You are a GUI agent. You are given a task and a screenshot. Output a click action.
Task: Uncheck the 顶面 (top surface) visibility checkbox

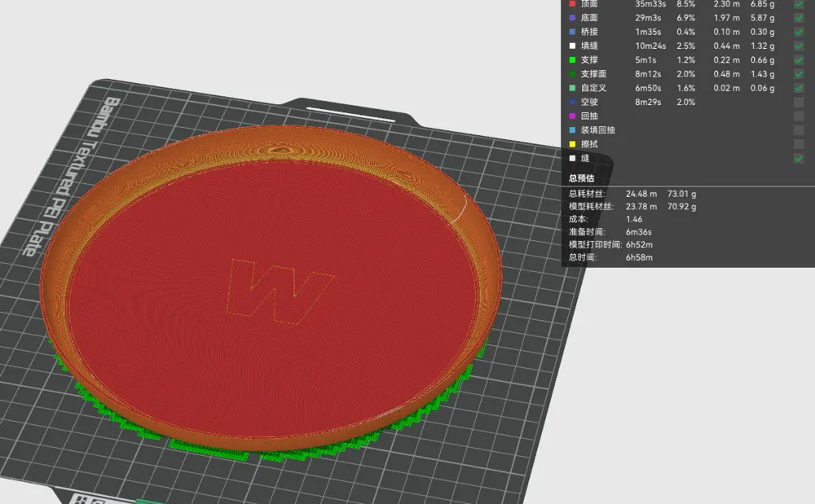(x=799, y=3)
